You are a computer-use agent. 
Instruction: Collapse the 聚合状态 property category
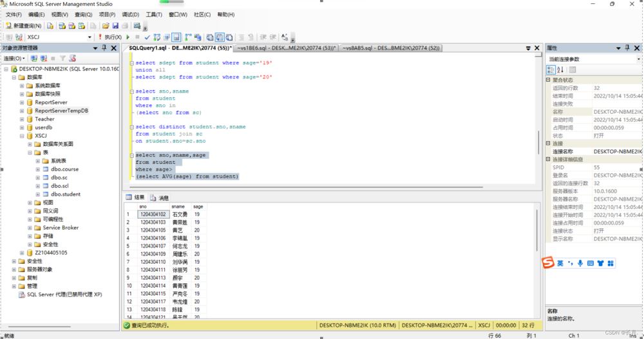click(x=548, y=80)
